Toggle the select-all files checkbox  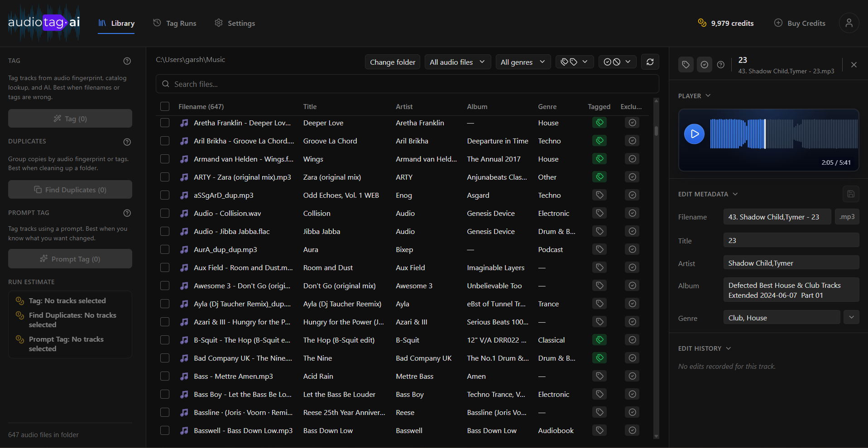(x=165, y=106)
